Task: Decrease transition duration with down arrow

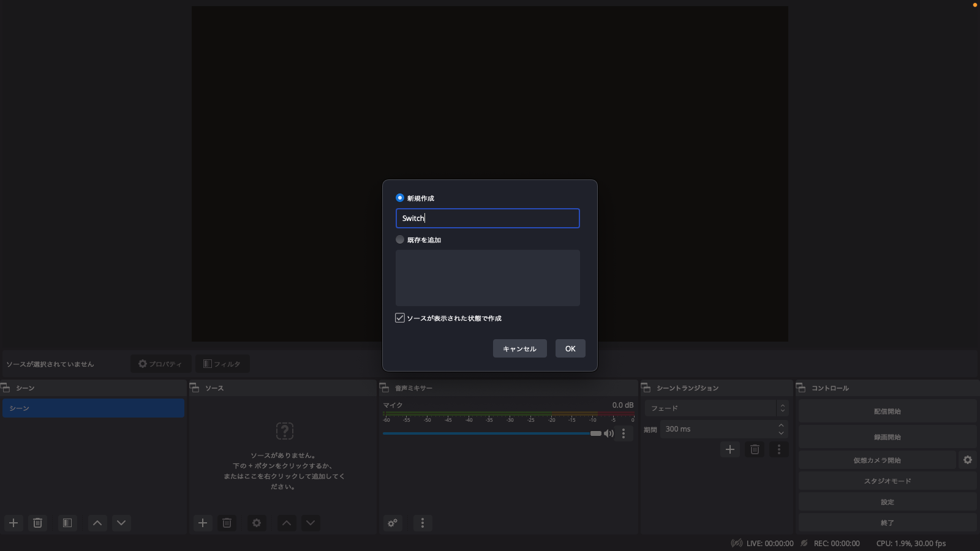Action: [781, 433]
